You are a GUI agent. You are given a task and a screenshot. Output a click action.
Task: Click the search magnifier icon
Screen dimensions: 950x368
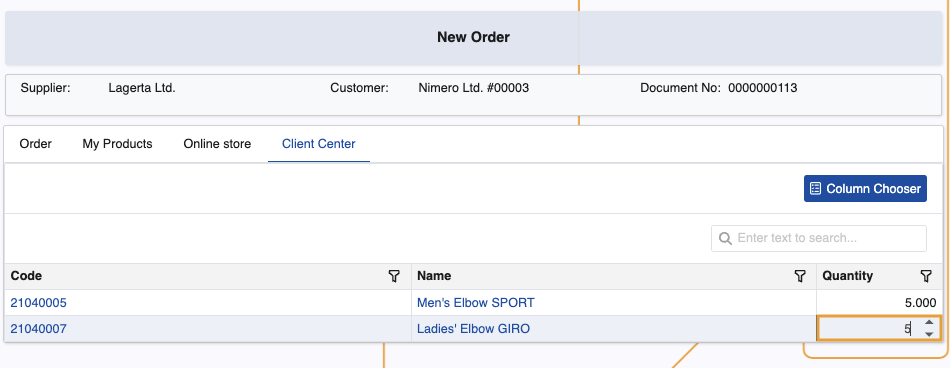(725, 238)
